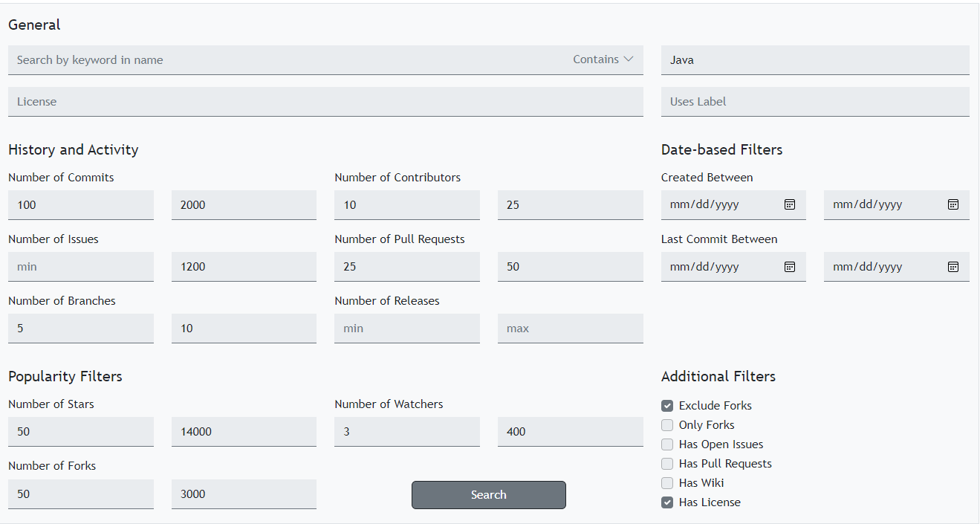Open calendar picker for Created Between start date
980x524 pixels.
790,204
